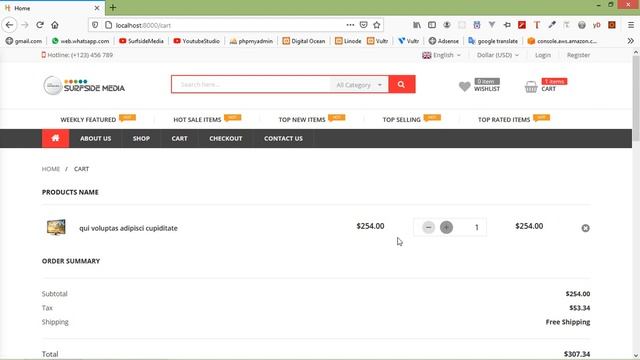Select the Total amount $307.34
Screen dimensions: 640x360
pos(577,354)
